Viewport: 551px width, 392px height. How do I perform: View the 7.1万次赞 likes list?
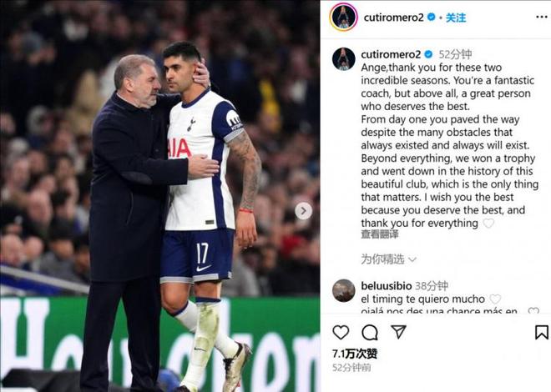(x=355, y=354)
